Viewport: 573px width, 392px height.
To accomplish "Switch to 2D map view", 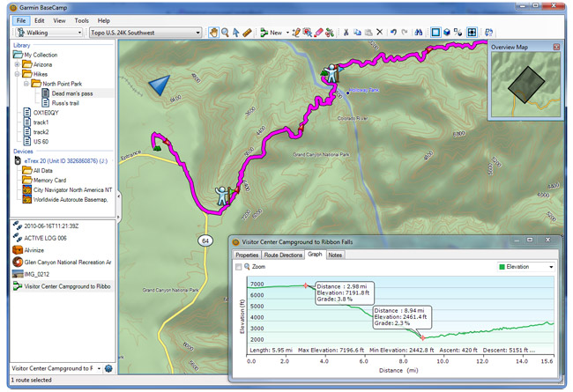I will click(435, 33).
